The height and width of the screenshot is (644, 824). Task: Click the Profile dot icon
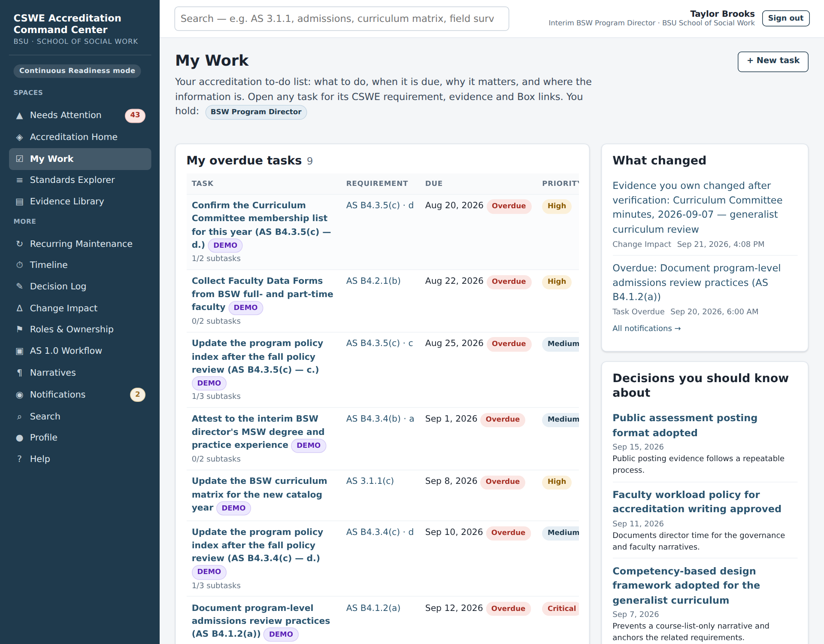tap(19, 438)
